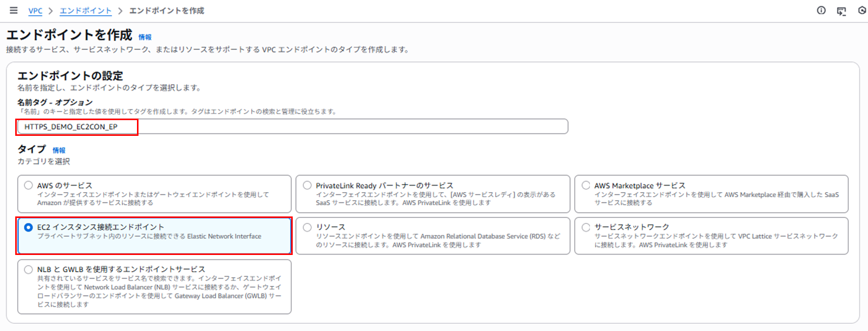Open the info panel icon
Viewport: 868px width, 331px height.
pos(821,10)
